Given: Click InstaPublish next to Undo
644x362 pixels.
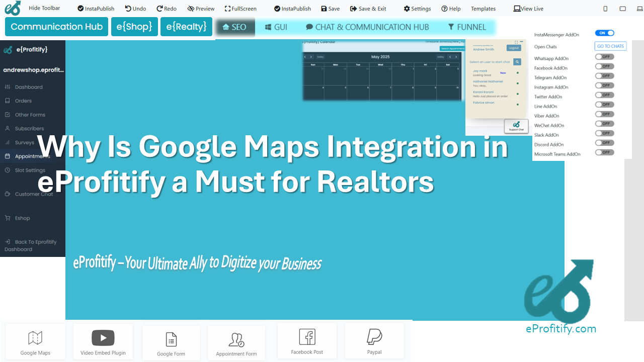Looking at the screenshot, I should [96, 9].
